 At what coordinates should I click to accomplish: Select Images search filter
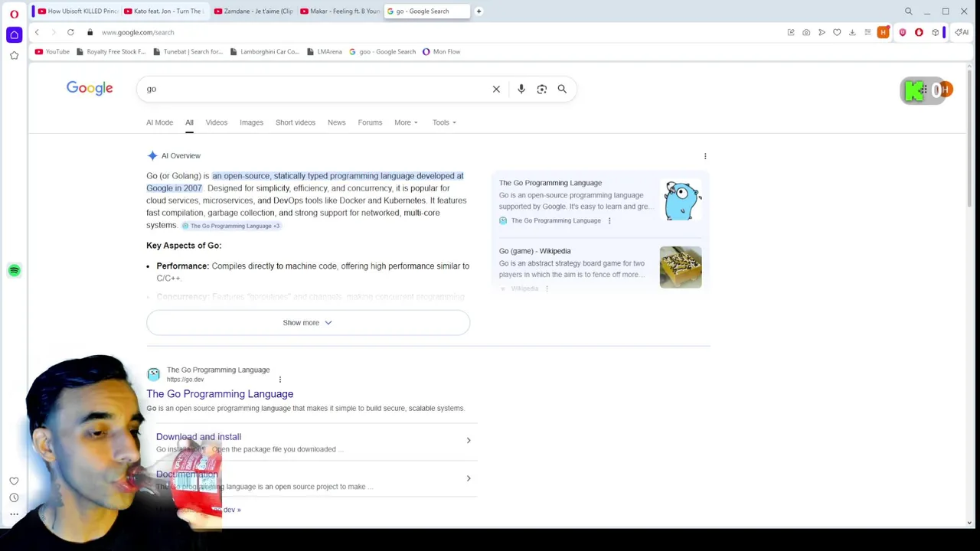pos(251,122)
